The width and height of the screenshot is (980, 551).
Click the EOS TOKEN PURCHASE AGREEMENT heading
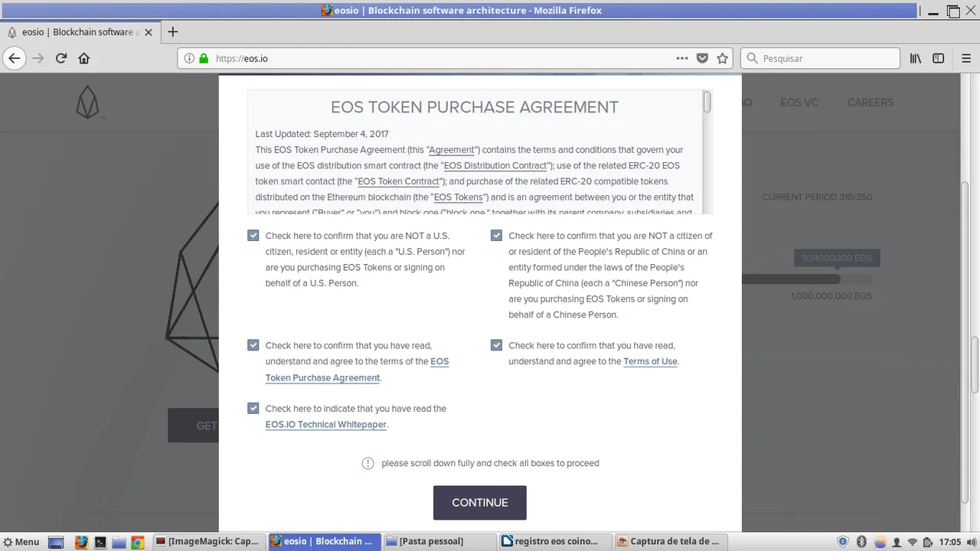point(475,107)
